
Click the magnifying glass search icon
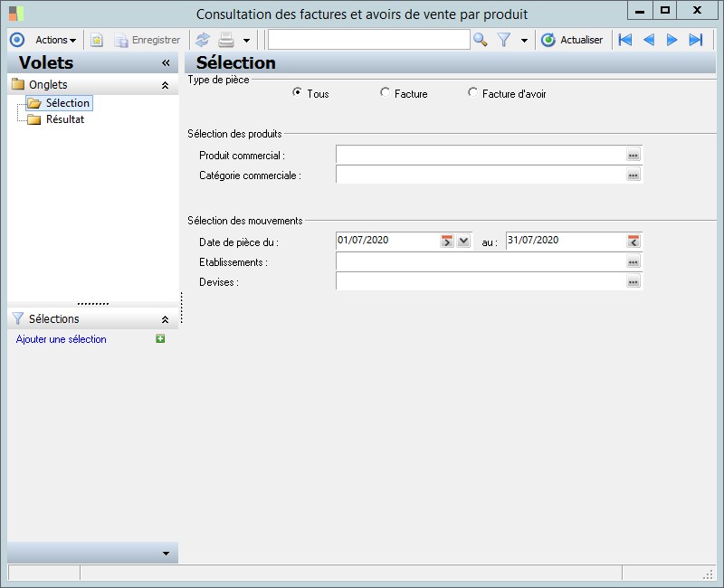click(x=481, y=40)
